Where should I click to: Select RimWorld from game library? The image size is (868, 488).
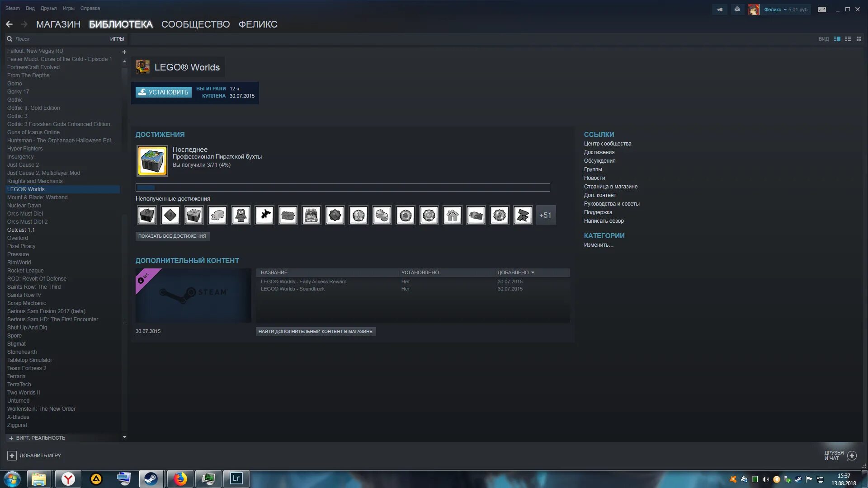(19, 262)
